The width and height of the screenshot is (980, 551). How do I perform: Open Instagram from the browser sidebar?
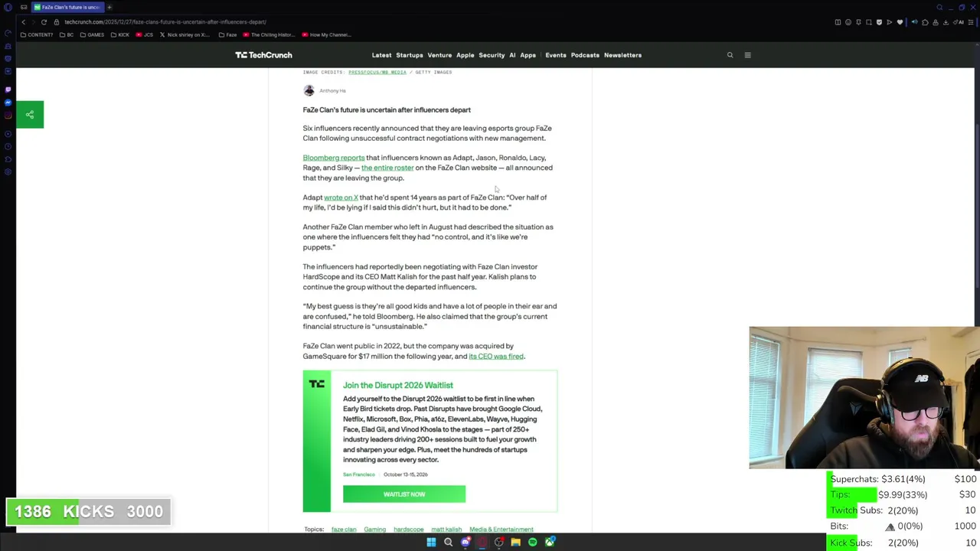pos(8,116)
